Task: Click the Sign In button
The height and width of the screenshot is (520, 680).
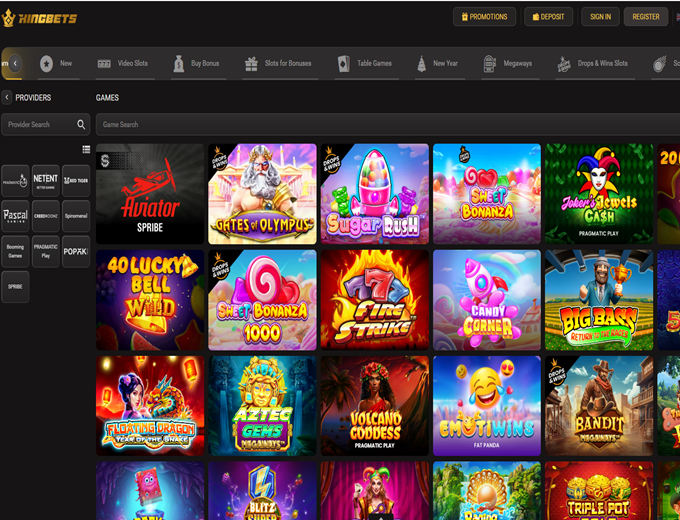Action: coord(600,17)
